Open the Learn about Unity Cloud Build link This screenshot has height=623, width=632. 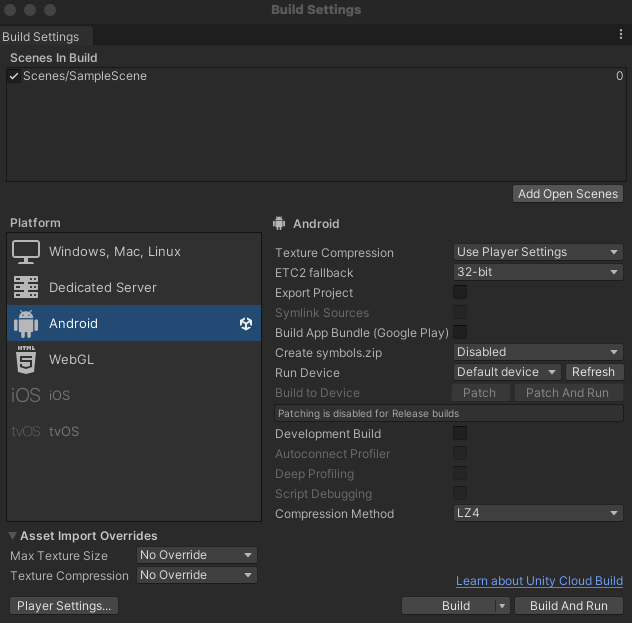(539, 581)
